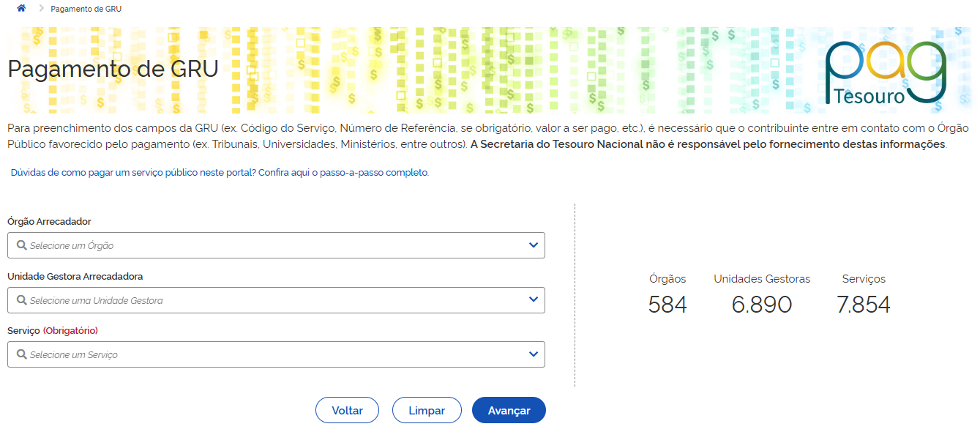Click the search icon in Serviço field
The width and height of the screenshot is (980, 432).
[22, 354]
